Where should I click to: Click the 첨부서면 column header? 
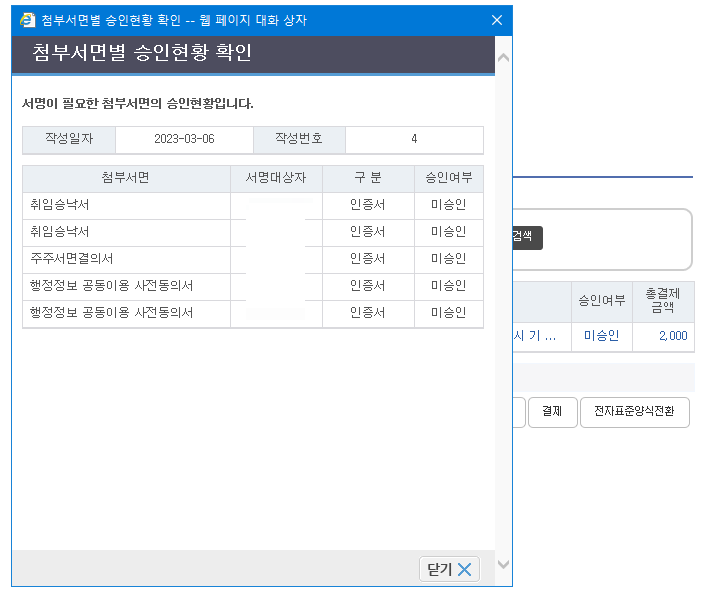[x=126, y=178]
